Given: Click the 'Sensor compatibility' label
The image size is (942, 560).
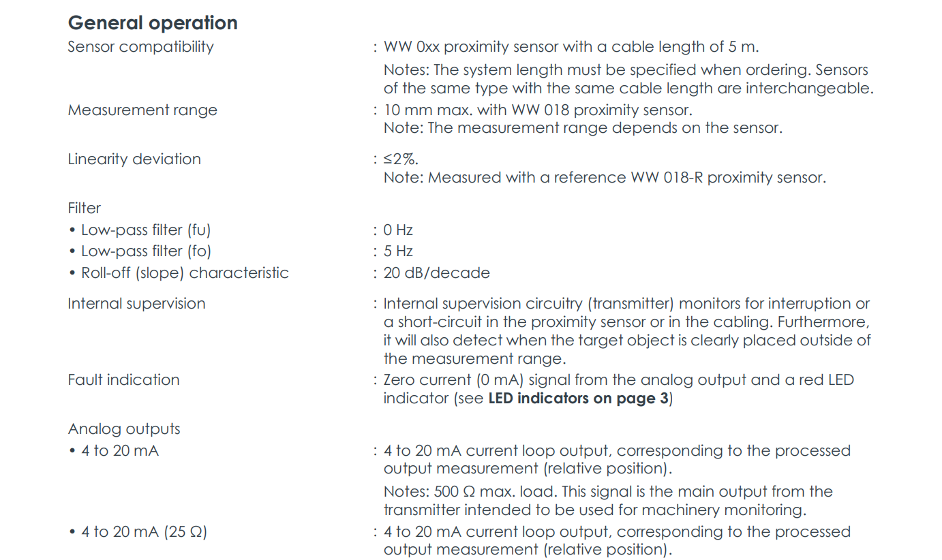Looking at the screenshot, I should [x=140, y=47].
